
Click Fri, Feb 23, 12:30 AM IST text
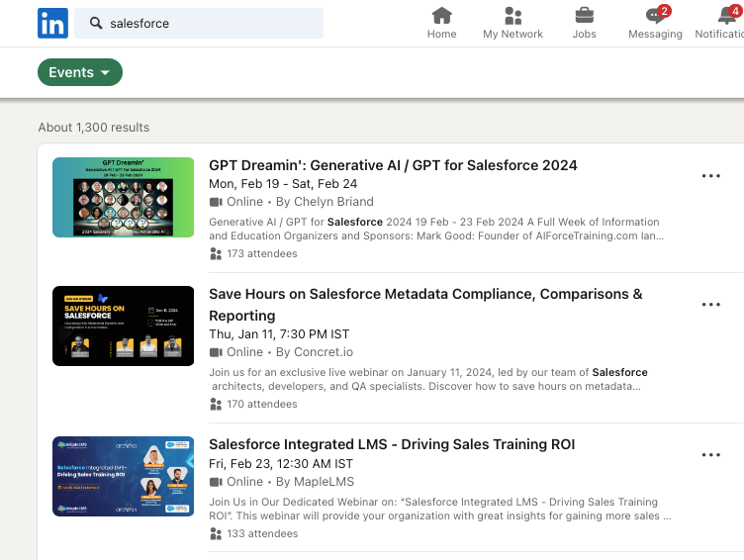[281, 464]
